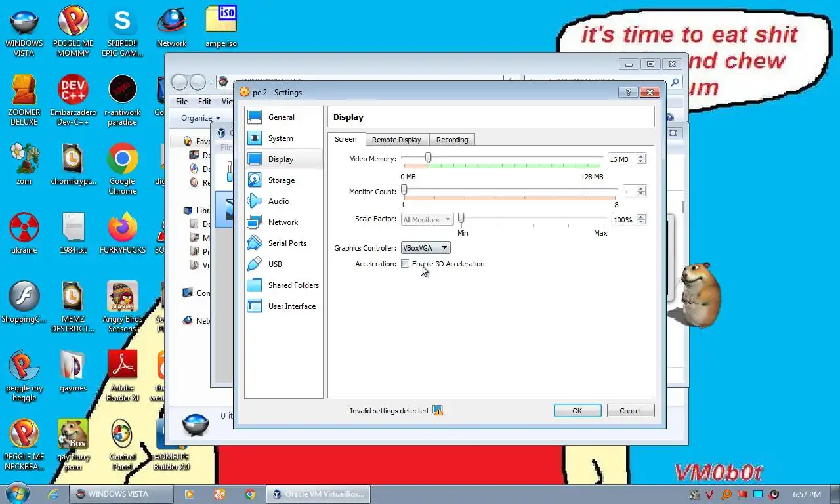840x504 pixels.
Task: Enable 3D Acceleration checkbox
Action: click(405, 264)
